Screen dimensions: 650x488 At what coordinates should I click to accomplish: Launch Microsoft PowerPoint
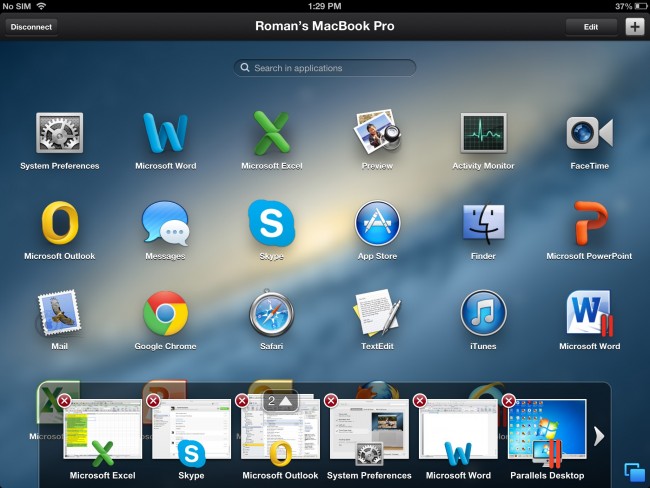[589, 223]
